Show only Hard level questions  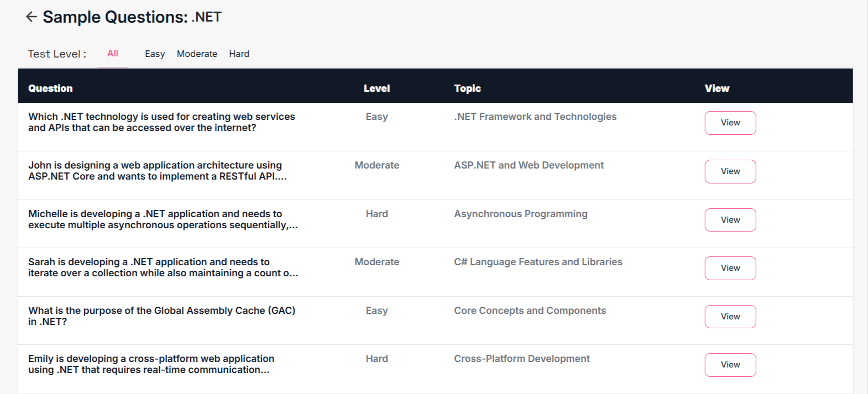click(x=239, y=54)
